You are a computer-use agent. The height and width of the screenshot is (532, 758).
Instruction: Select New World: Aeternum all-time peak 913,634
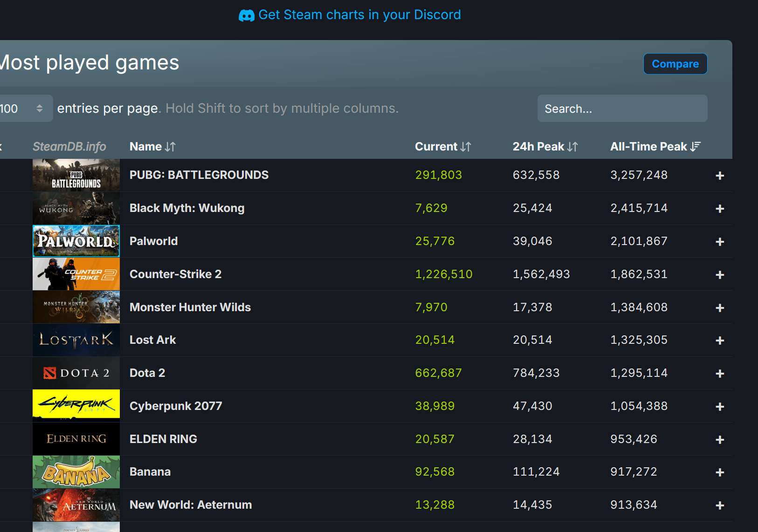click(634, 505)
